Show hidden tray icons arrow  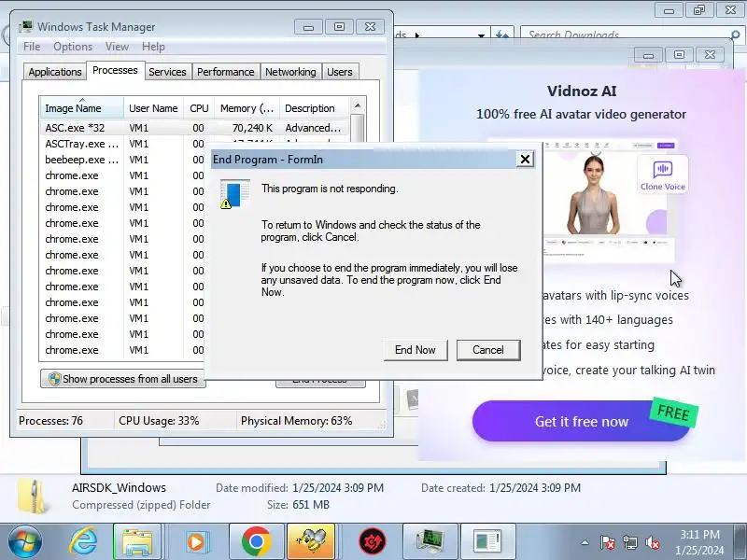pos(585,542)
